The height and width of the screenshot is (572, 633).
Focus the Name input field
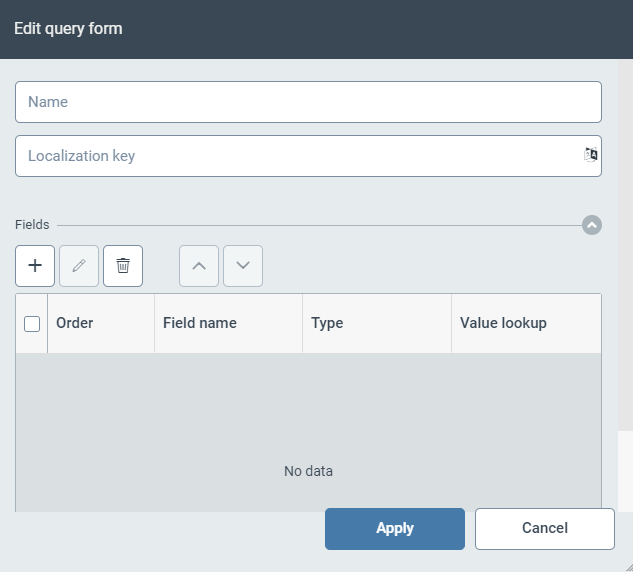pos(308,102)
